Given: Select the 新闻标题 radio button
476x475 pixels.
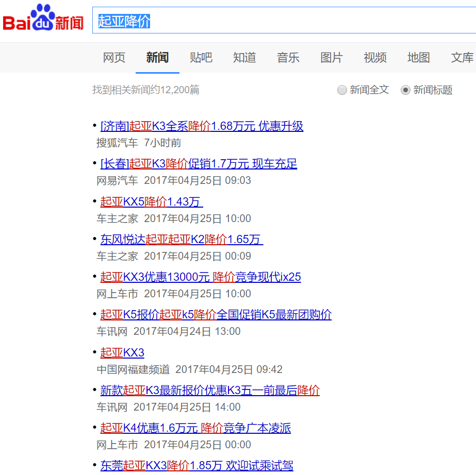Looking at the screenshot, I should [x=406, y=90].
